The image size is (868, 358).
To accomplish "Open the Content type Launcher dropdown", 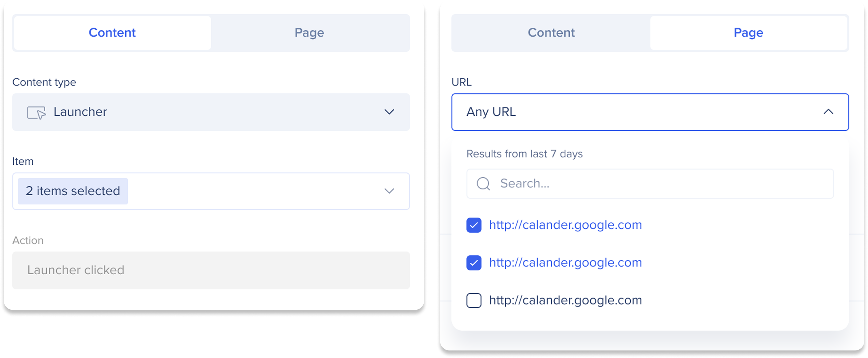I will point(211,112).
